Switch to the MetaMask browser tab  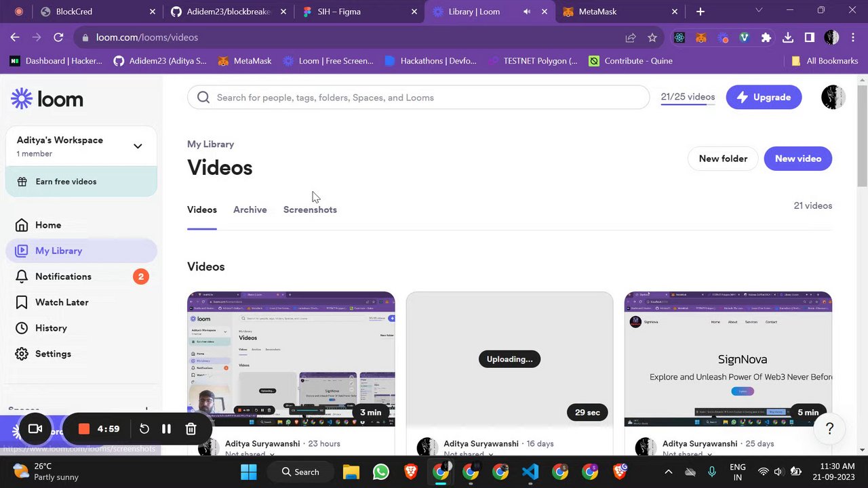[x=620, y=12]
